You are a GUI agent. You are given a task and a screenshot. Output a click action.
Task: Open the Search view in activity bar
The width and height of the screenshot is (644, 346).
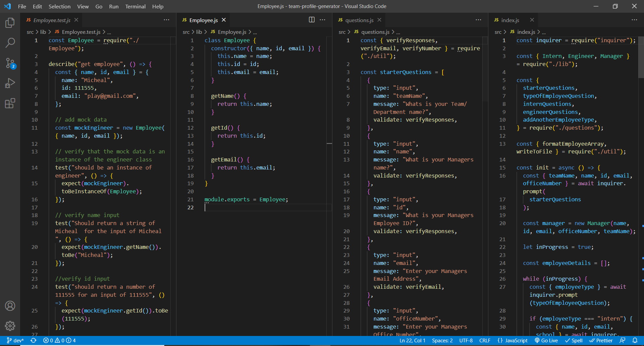coord(10,43)
